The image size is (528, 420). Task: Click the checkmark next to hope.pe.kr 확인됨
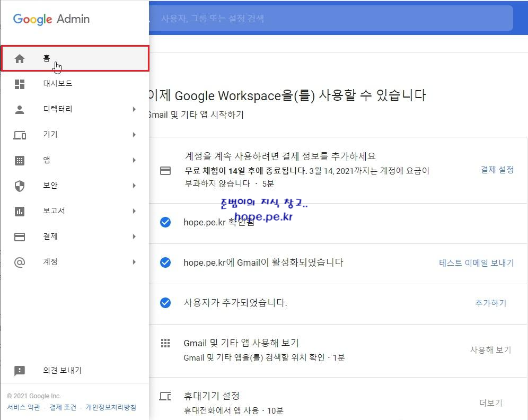pos(165,222)
